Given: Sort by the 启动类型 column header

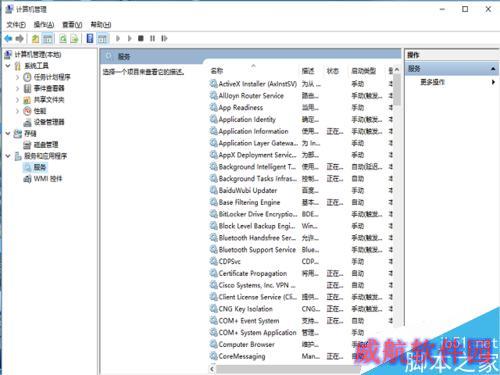Looking at the screenshot, I should click(363, 71).
